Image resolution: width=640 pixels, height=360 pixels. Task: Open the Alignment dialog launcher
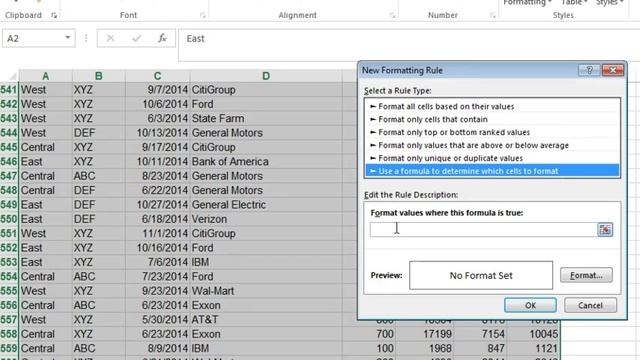(392, 16)
